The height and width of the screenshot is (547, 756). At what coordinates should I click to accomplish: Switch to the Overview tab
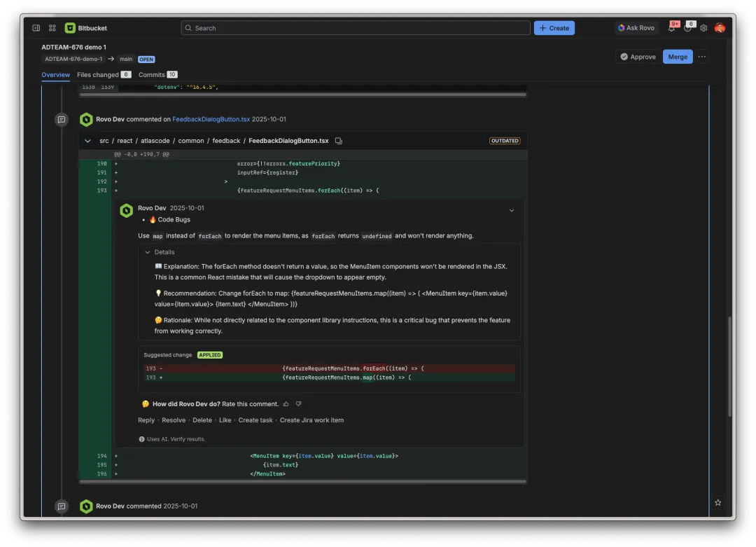pos(55,75)
